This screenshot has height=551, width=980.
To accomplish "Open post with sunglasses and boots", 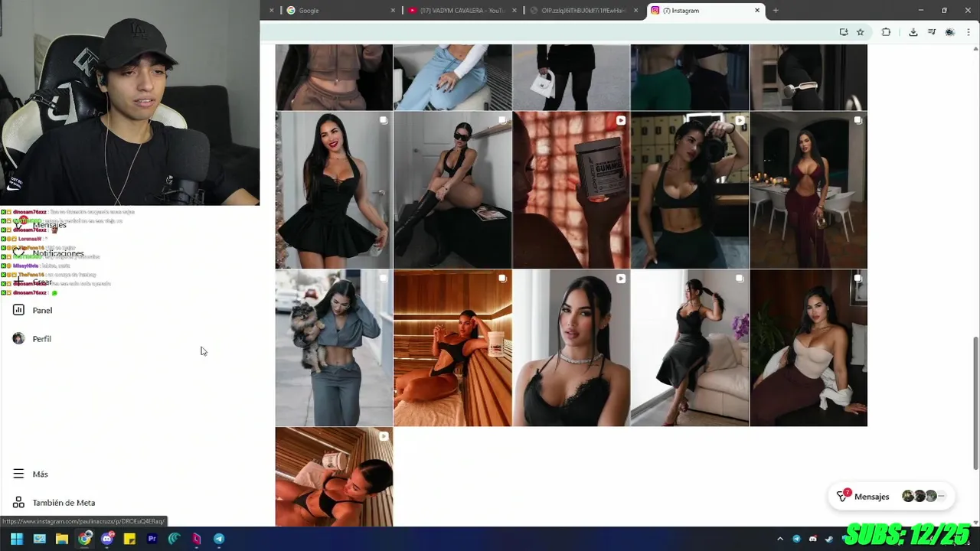I will click(x=452, y=190).
